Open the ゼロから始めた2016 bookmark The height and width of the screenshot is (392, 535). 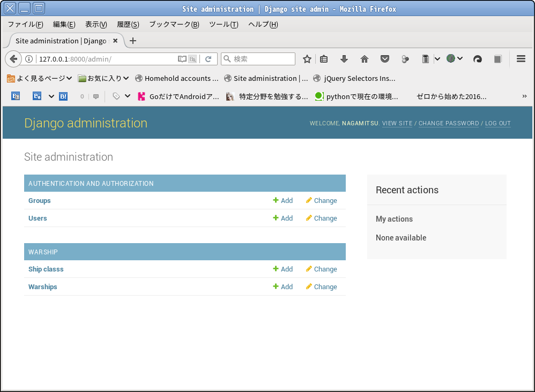[x=451, y=96]
